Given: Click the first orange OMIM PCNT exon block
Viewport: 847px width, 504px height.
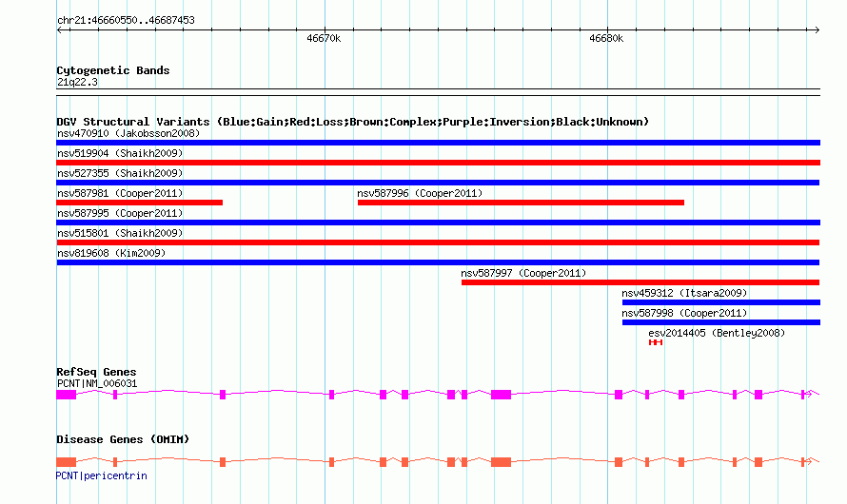Looking at the screenshot, I should 67,462.
